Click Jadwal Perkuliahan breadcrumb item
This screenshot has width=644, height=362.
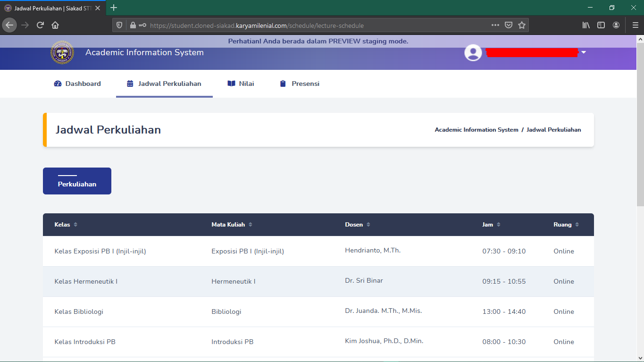pos(554,130)
